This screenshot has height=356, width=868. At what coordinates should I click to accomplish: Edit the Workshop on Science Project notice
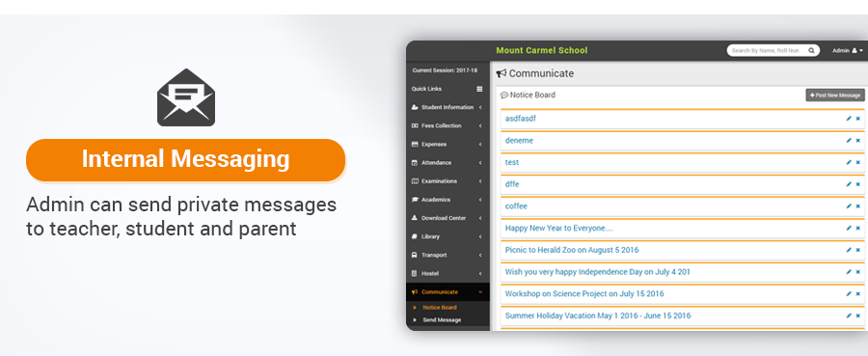tap(849, 294)
